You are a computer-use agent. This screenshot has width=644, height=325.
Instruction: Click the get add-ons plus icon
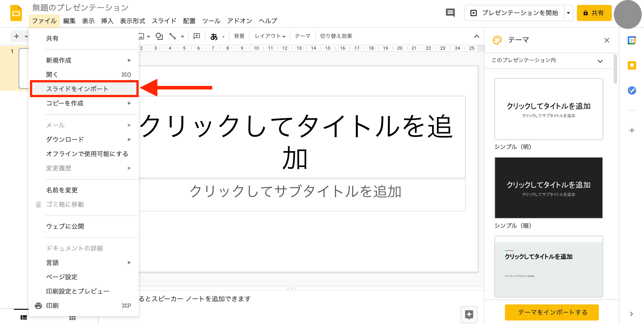click(x=632, y=130)
